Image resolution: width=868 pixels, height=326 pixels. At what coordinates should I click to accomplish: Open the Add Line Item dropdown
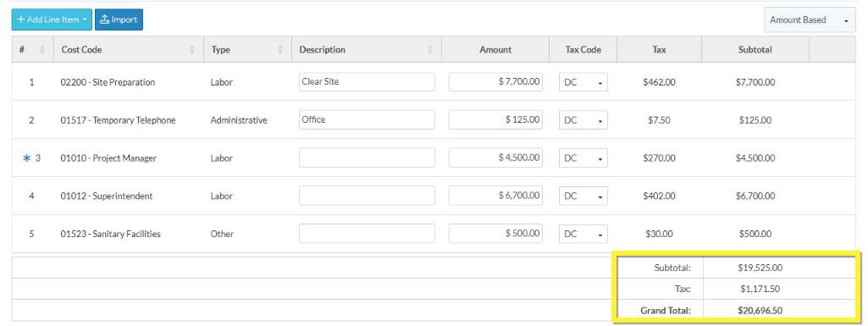pyautogui.click(x=52, y=19)
